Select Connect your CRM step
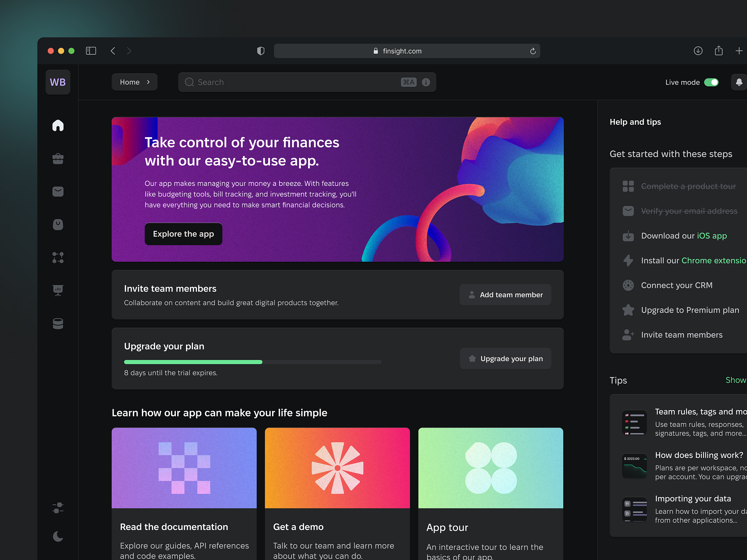Screen dimensions: 747x560 pyautogui.click(x=677, y=285)
